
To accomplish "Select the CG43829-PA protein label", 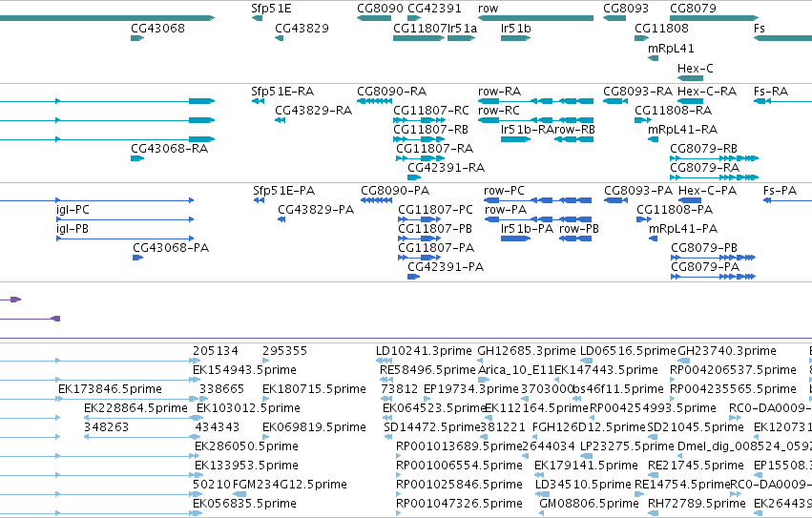I will click(x=316, y=210).
